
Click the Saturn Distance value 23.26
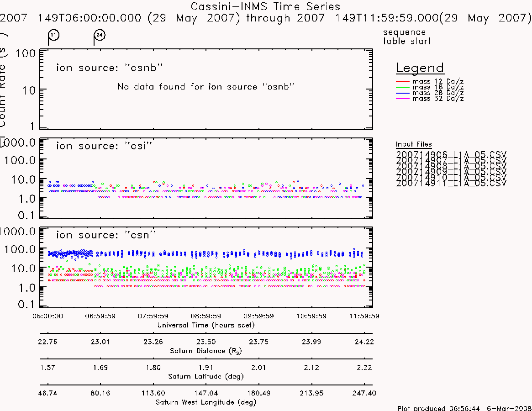153,342
